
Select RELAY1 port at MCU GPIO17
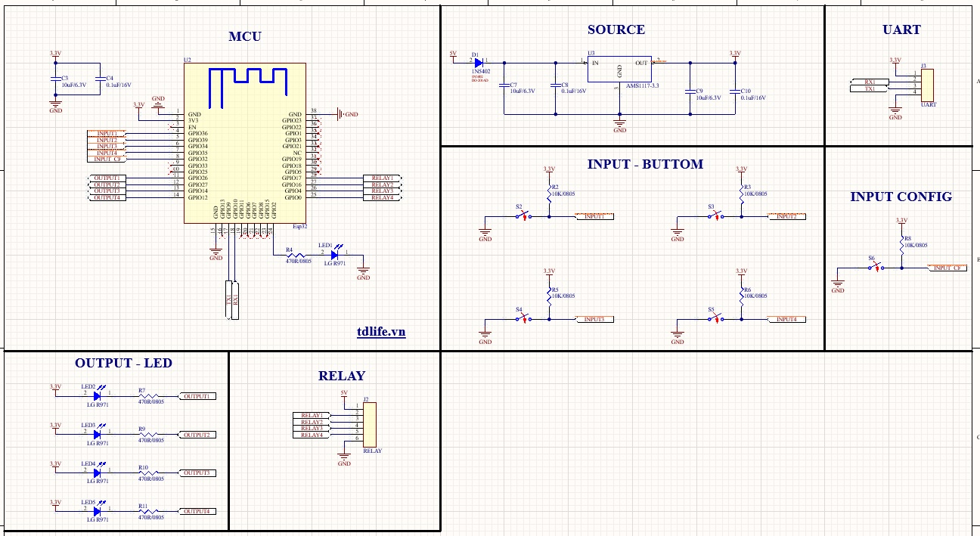coord(383,178)
